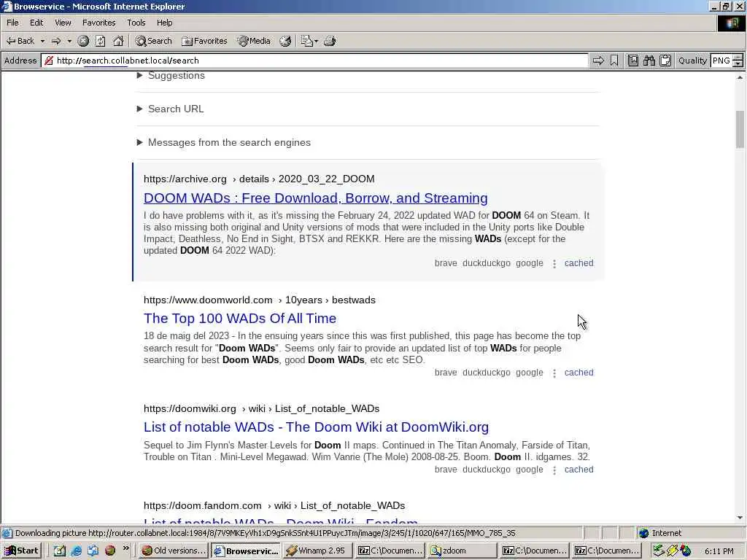Stop page loading with the Stop icon
Image resolution: width=747 pixels, height=560 pixels.
coord(83,41)
